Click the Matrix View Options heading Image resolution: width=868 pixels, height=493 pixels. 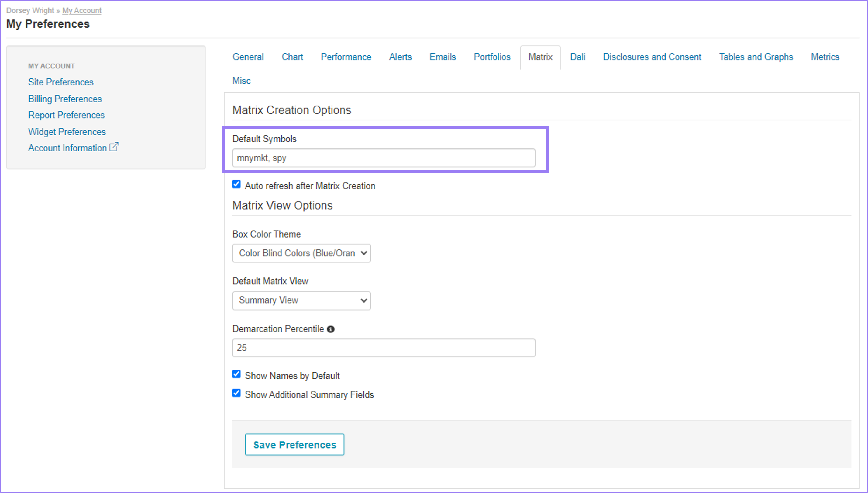click(x=282, y=206)
